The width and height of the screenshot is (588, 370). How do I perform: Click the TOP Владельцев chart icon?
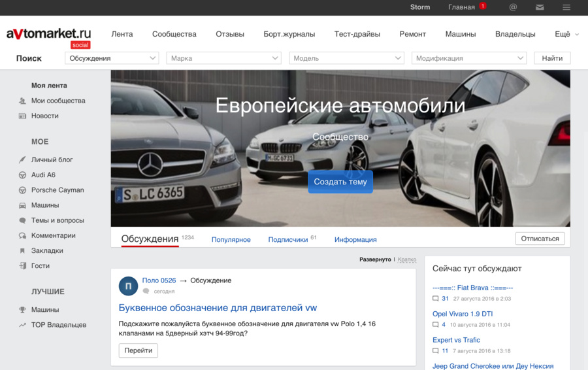pos(22,325)
